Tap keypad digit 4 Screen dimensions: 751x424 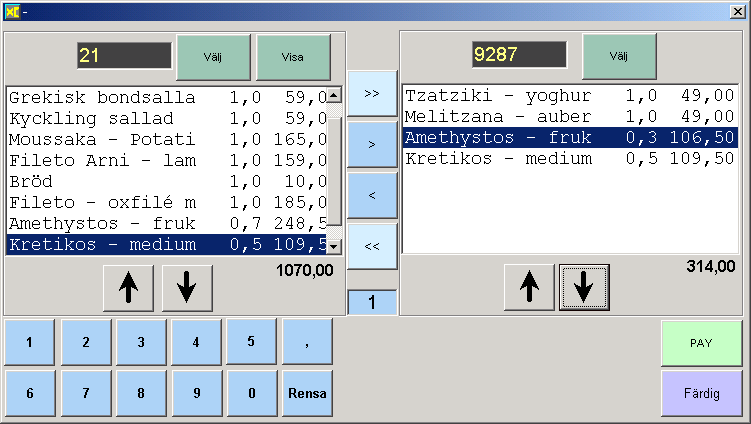pyautogui.click(x=196, y=342)
